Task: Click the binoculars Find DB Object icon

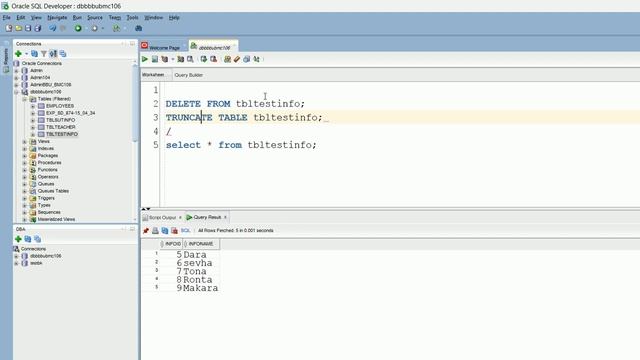Action: click(x=139, y=28)
